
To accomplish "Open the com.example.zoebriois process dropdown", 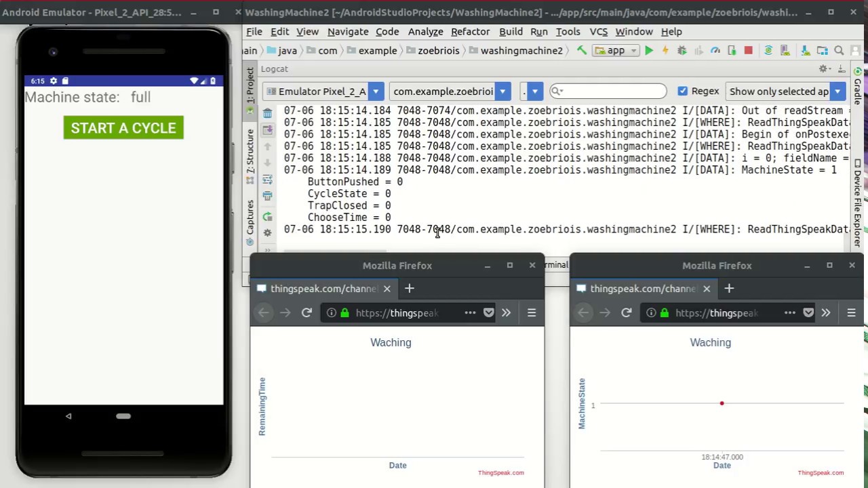I will point(450,91).
